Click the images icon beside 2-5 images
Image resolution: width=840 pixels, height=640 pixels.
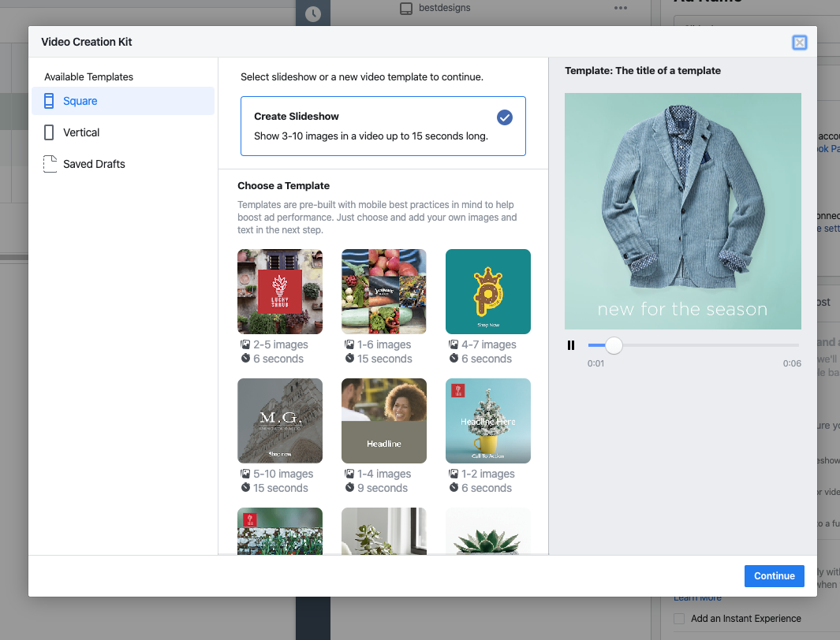click(245, 344)
